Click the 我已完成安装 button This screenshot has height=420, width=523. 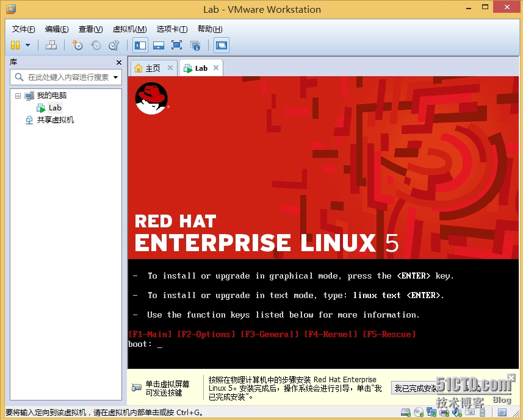click(416, 388)
